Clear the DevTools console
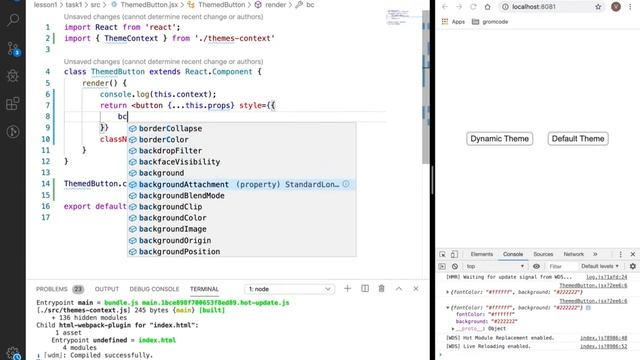 (455, 266)
